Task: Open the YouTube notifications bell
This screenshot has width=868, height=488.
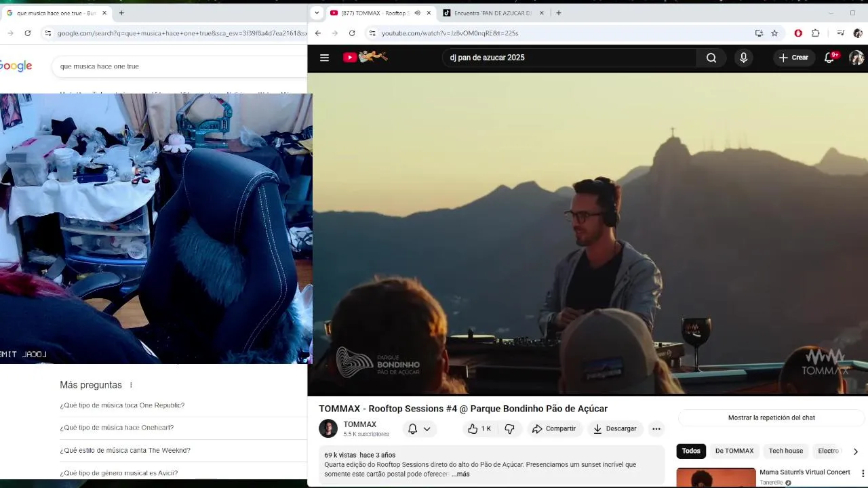Action: [x=829, y=58]
